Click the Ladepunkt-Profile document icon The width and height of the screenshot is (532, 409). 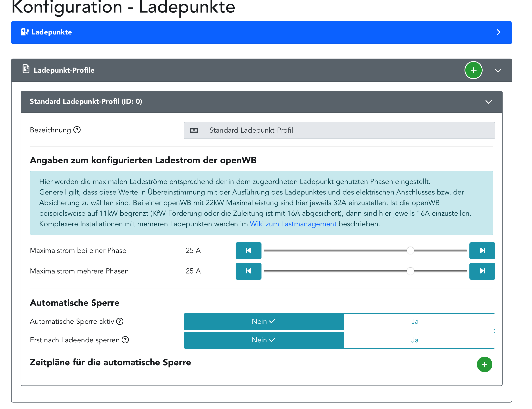point(26,69)
